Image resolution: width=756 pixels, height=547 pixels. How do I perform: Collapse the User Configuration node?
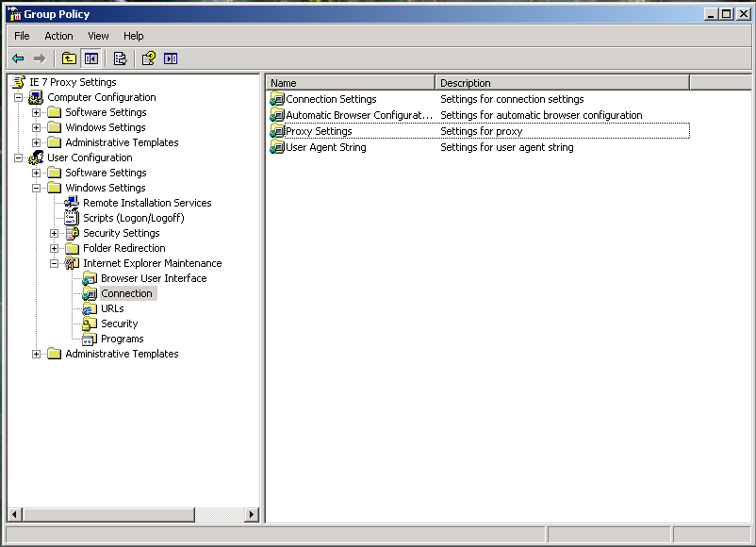(18, 157)
